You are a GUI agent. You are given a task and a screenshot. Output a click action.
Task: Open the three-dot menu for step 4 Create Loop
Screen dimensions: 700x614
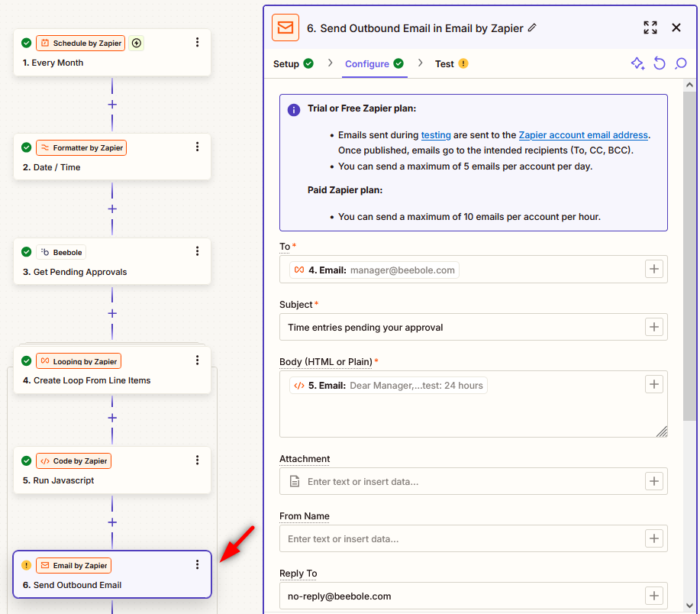pyautogui.click(x=197, y=360)
